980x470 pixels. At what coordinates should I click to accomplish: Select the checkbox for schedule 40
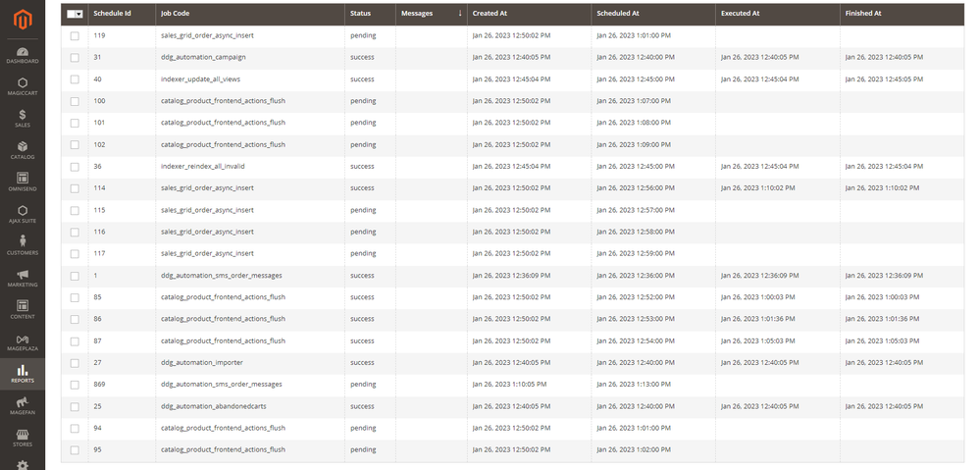tap(75, 79)
